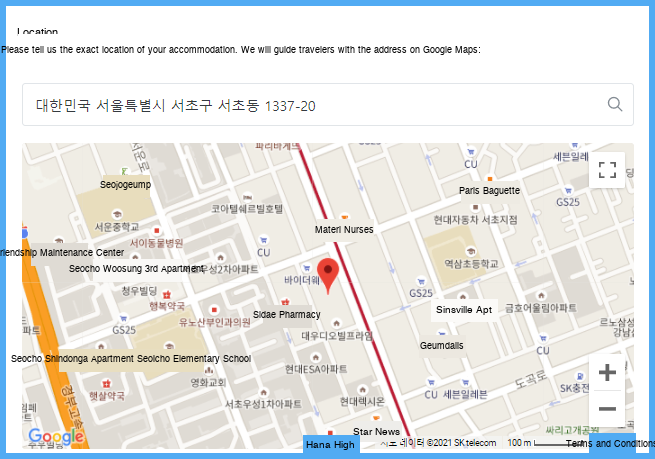This screenshot has height=459, width=655.
Task: Click Seocho Woosung 3rd Apartment label
Action: tap(137, 269)
